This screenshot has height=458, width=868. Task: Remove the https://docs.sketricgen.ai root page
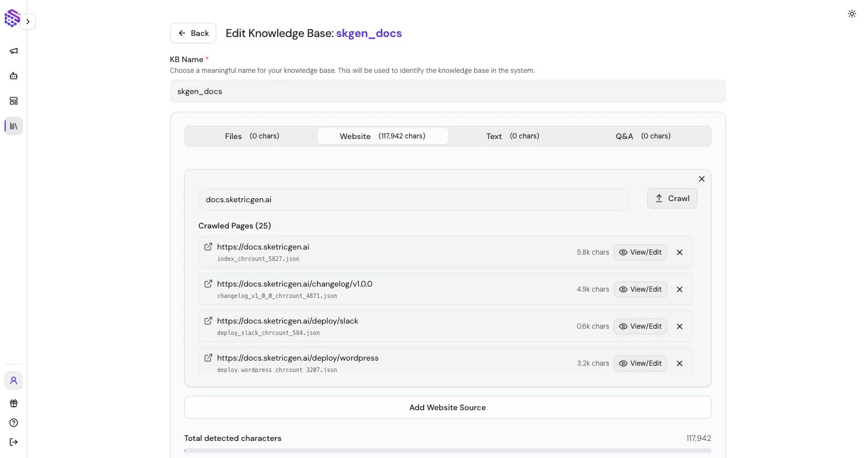680,252
